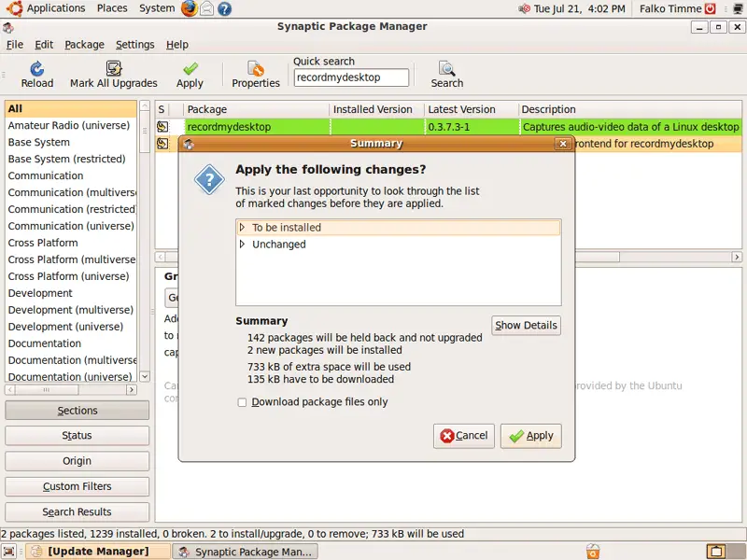Cancel the Summary dialog

tap(463, 436)
